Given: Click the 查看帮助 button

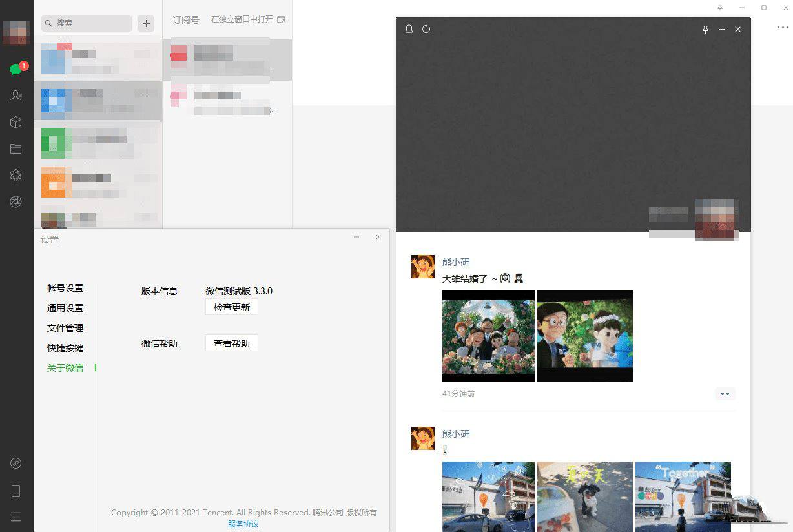Looking at the screenshot, I should [x=232, y=343].
